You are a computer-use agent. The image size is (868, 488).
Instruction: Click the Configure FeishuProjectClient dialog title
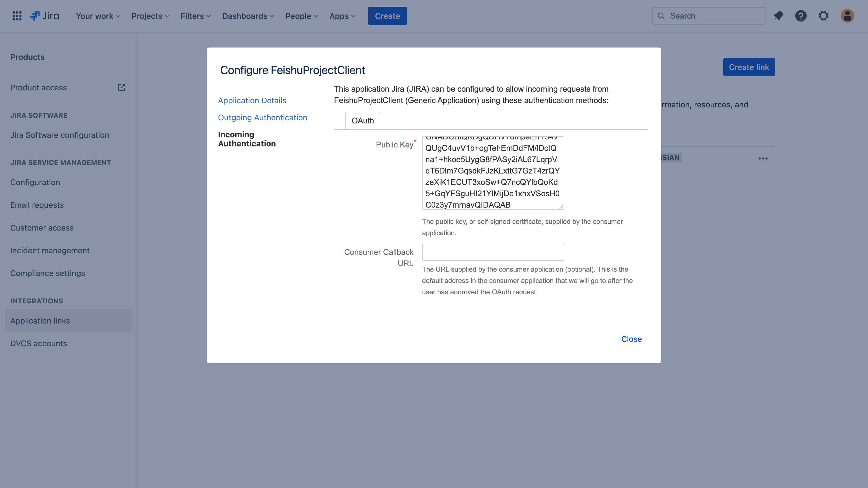point(292,70)
